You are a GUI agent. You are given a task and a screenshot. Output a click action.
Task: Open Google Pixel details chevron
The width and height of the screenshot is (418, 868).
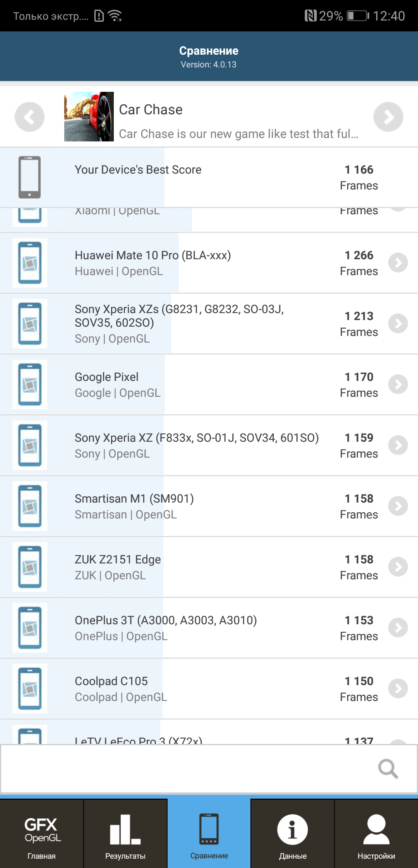pos(398,384)
